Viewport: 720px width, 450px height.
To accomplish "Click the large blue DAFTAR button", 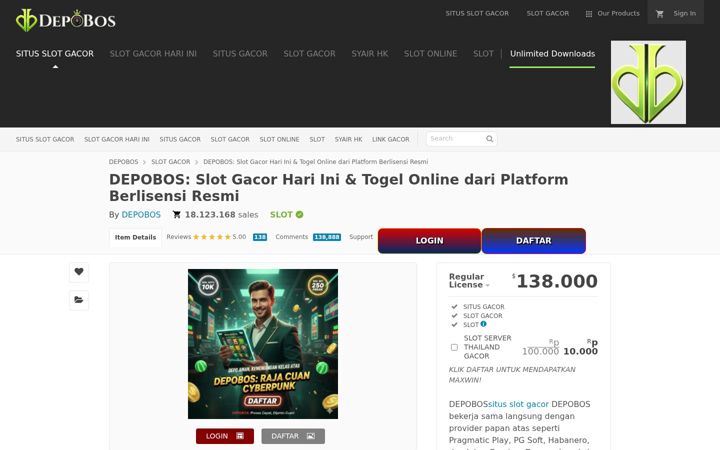I will pos(534,241).
